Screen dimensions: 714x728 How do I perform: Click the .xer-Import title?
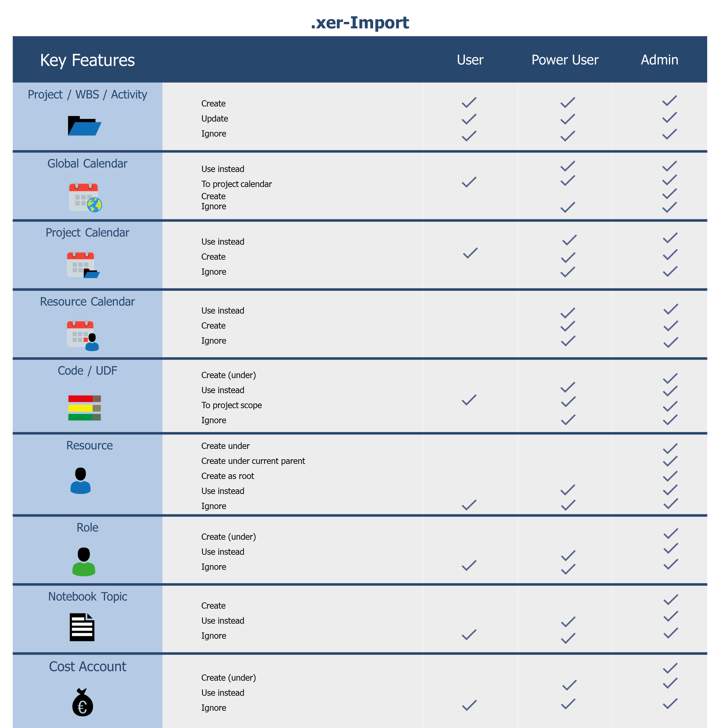coord(360,23)
